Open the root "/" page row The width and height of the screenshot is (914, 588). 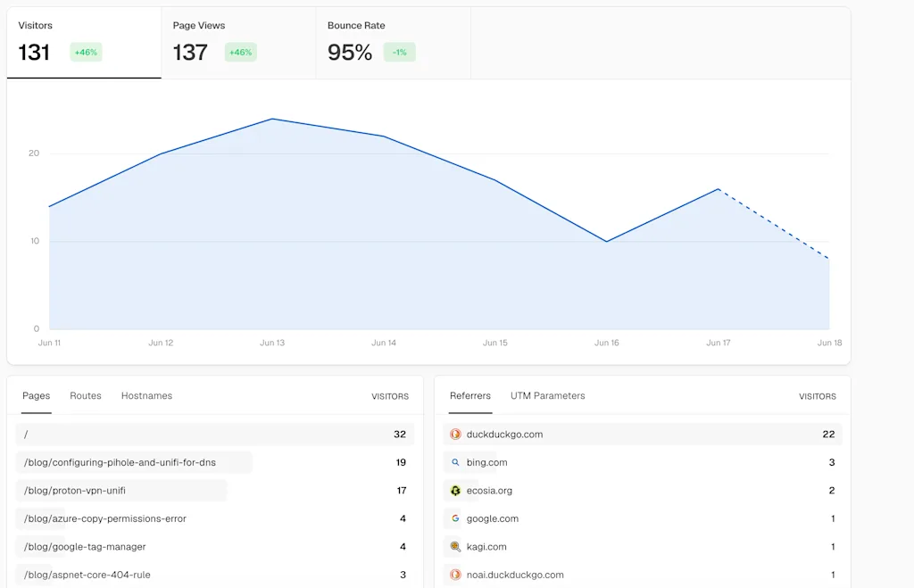(215, 435)
